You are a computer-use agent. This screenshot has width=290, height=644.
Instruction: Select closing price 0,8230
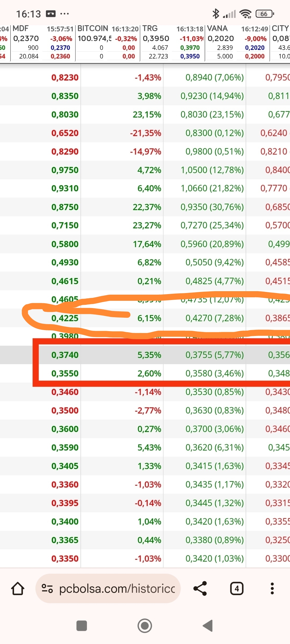tap(65, 78)
